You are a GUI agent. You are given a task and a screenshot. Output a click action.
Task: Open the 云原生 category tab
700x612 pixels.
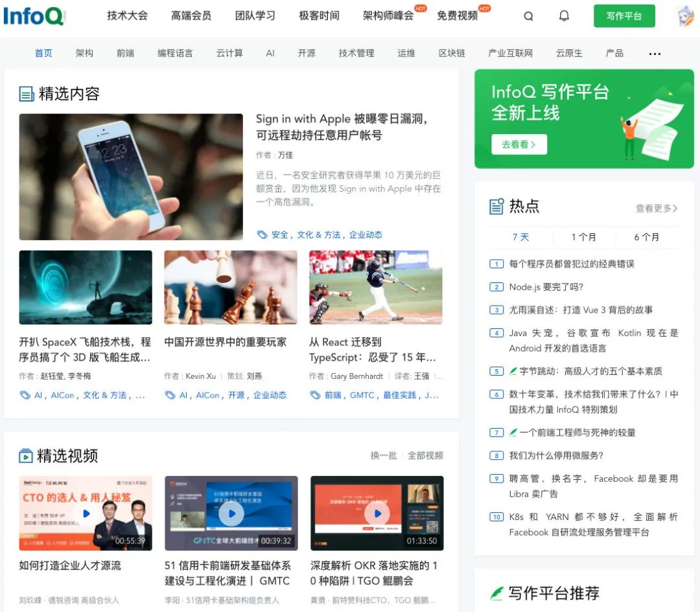[569, 53]
